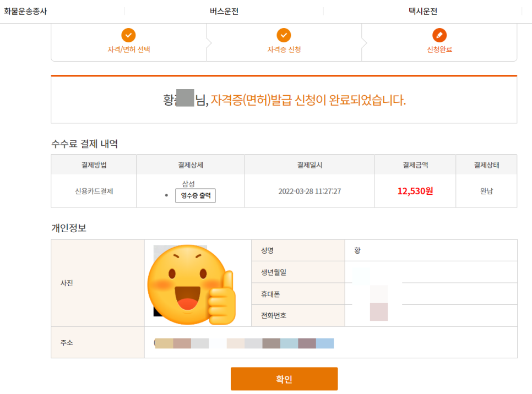
Task: Click the 휴대폰 field label
Action: 270,294
